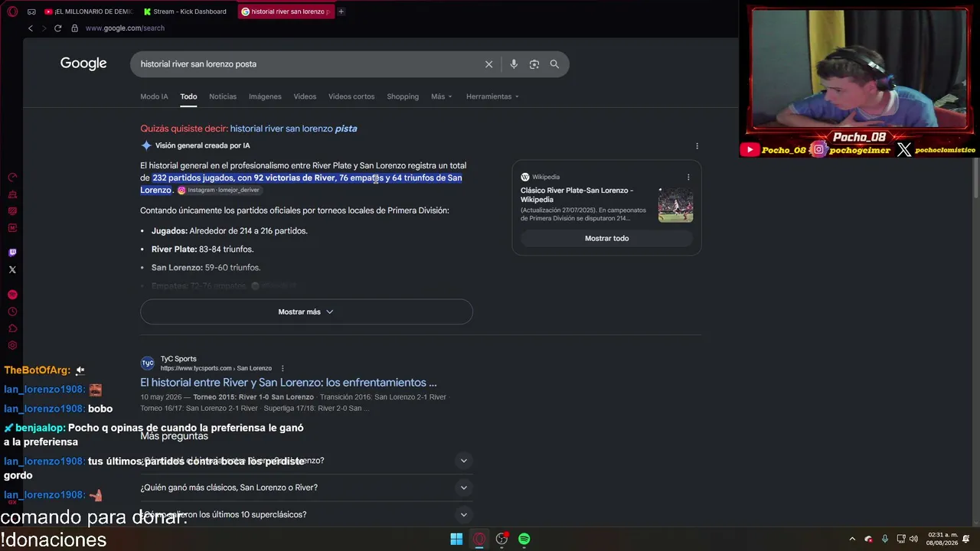
Task: Open Extensions puzzle icon in sidebar
Action: [12, 328]
